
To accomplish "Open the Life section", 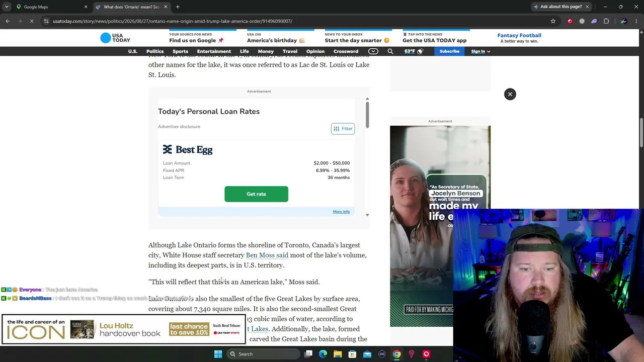I will (245, 51).
